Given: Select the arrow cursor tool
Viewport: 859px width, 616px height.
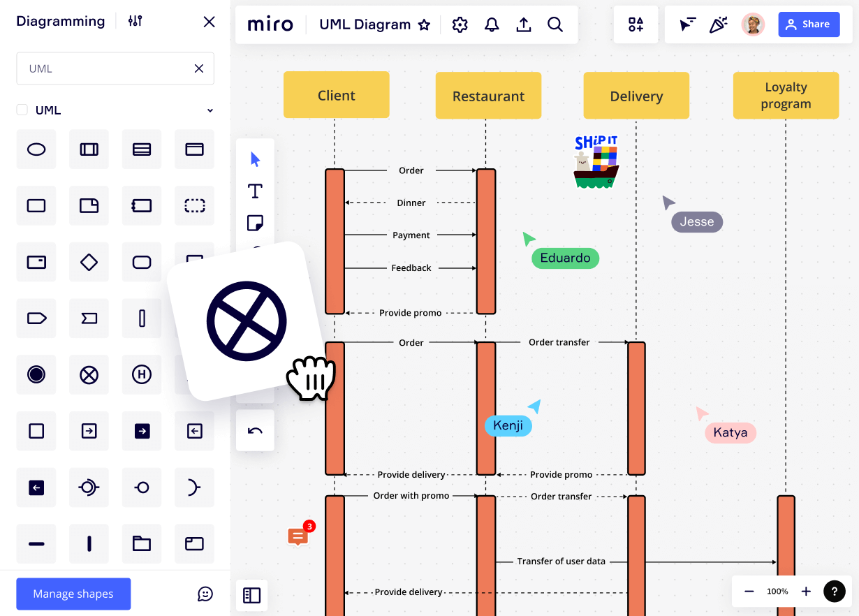Looking at the screenshot, I should 255,158.
